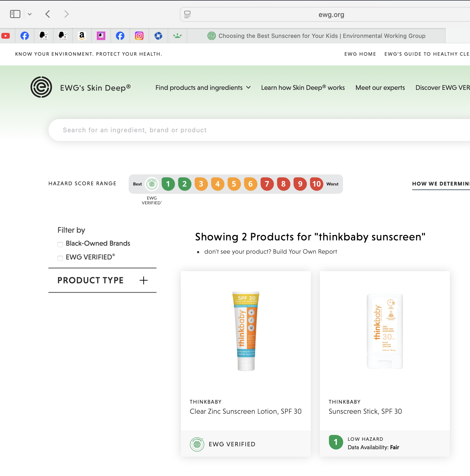Click the EWG's Skin Deep title text
470x476 pixels.
pos(95,88)
